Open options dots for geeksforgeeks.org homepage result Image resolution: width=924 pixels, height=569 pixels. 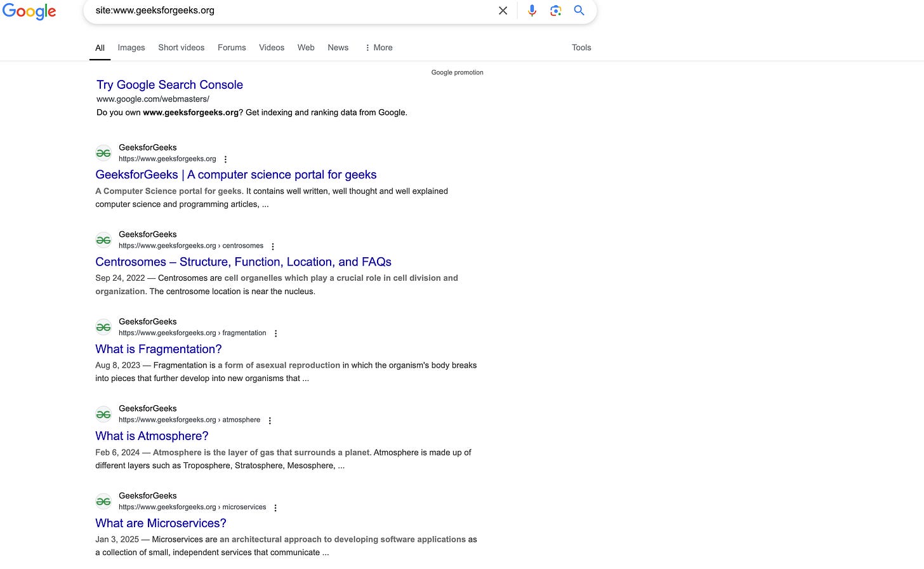click(225, 159)
